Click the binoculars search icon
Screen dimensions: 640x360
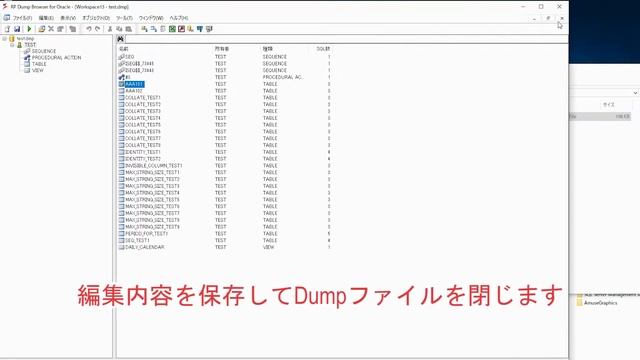click(120, 39)
